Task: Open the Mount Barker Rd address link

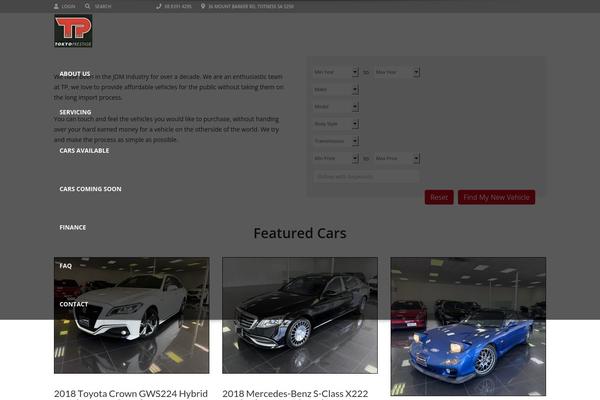Action: click(251, 7)
